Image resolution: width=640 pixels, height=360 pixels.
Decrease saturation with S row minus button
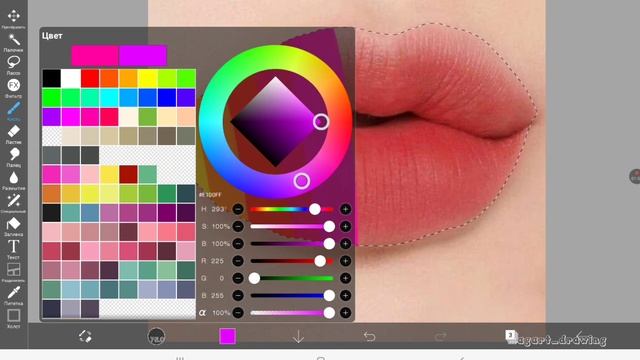point(238,227)
